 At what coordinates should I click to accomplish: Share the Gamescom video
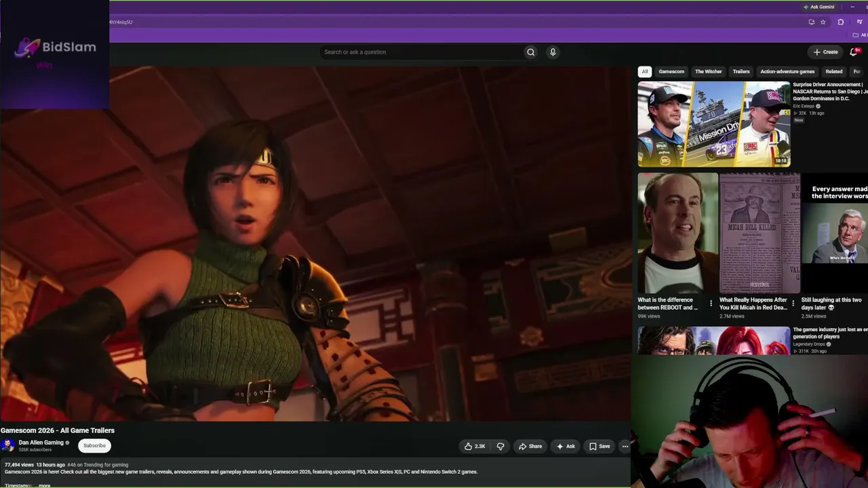point(530,446)
